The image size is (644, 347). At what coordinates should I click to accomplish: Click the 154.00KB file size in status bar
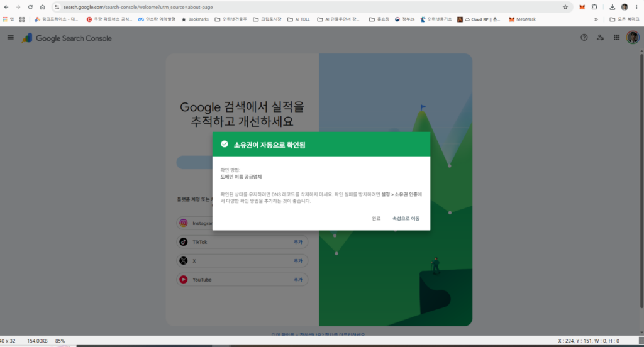pyautogui.click(x=37, y=341)
